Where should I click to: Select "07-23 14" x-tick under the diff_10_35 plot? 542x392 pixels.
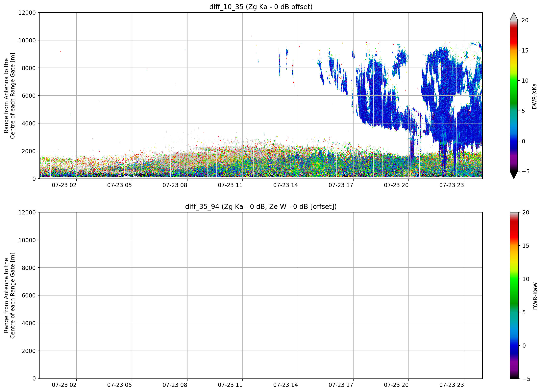pyautogui.click(x=285, y=185)
